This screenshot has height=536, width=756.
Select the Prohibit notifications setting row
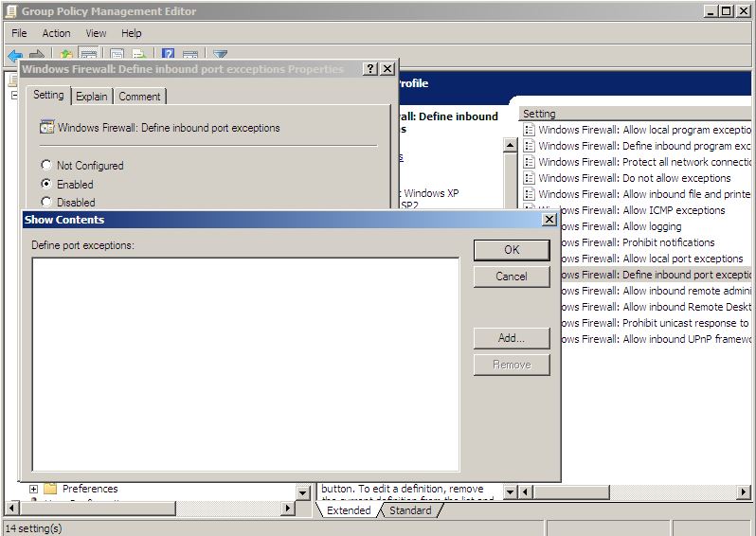click(x=656, y=242)
